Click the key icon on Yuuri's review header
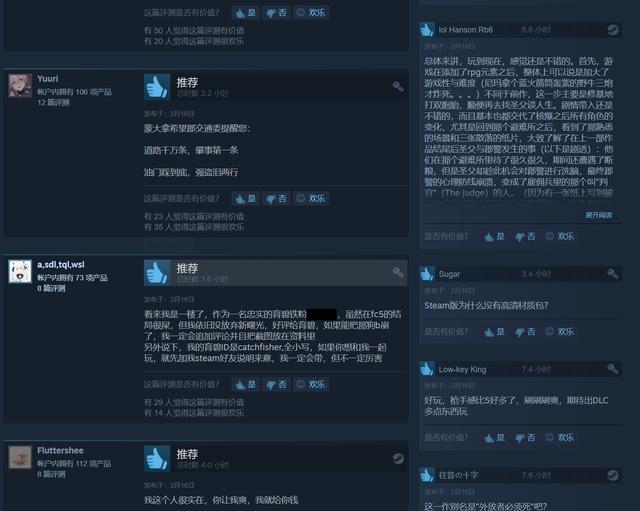The width and height of the screenshot is (640, 511). pyautogui.click(x=398, y=87)
